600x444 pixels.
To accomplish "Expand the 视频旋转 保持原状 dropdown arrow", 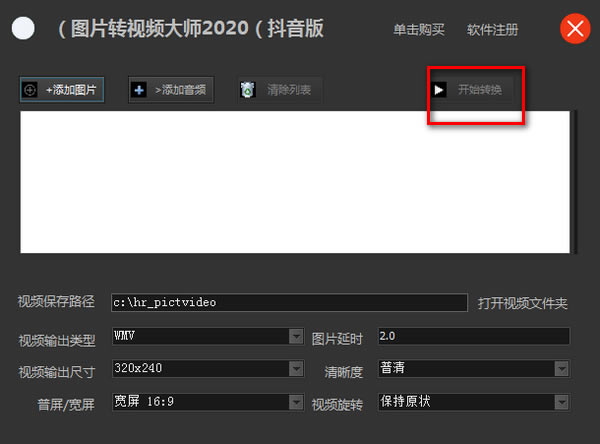I will (562, 402).
